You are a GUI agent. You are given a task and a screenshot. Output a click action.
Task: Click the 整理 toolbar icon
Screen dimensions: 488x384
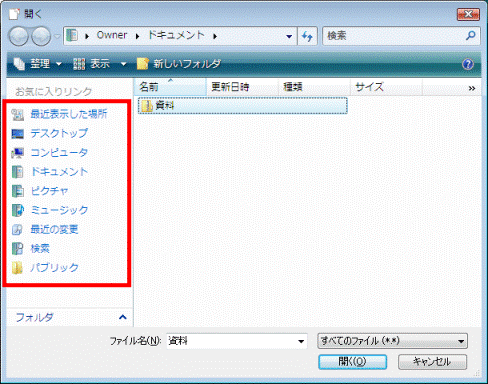(x=19, y=63)
